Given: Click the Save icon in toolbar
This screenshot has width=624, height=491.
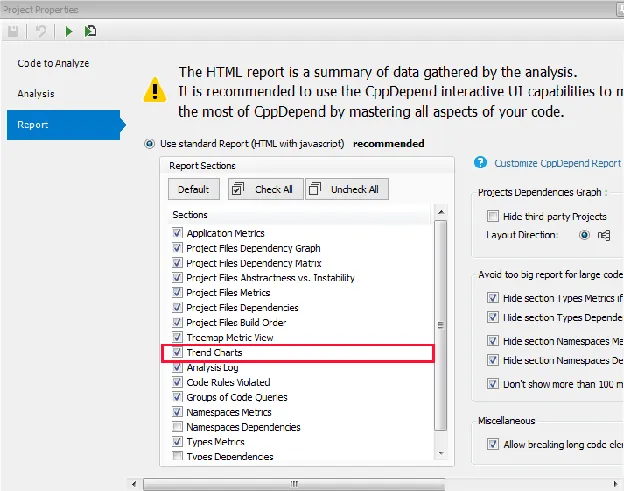Looking at the screenshot, I should coord(13,31).
